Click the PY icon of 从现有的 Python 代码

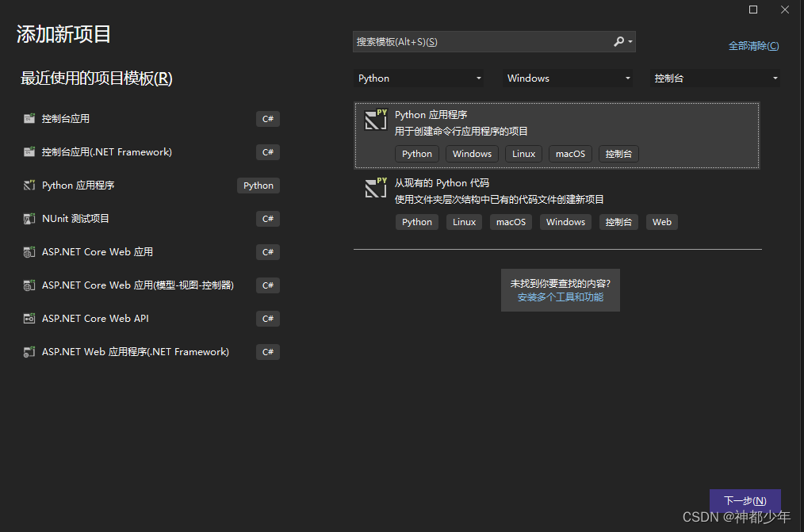375,188
